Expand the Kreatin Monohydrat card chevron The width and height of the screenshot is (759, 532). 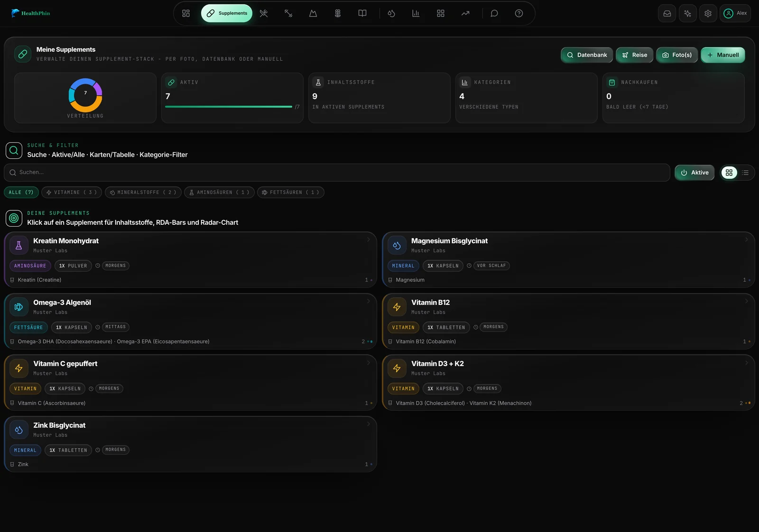pyautogui.click(x=369, y=239)
